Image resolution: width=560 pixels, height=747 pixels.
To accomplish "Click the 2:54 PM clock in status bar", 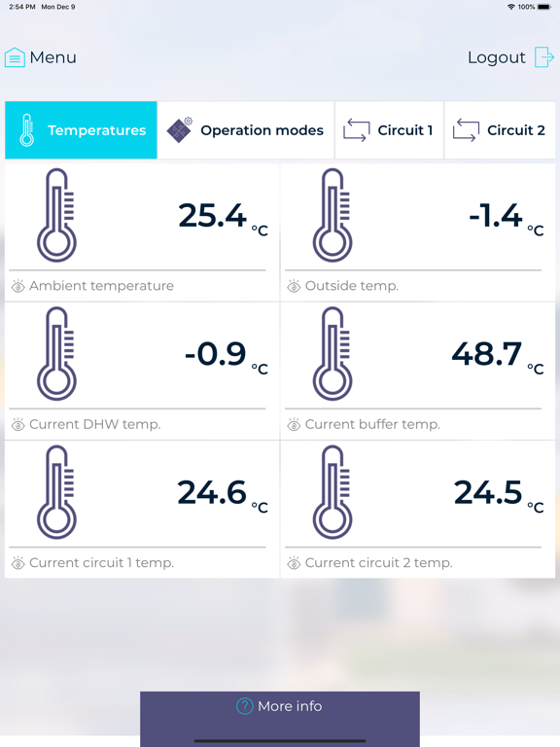I will pos(22,7).
